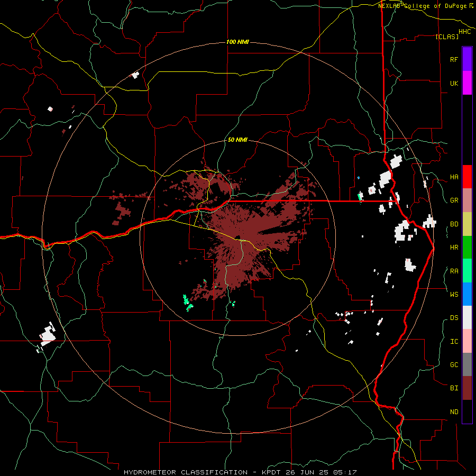Pick the RA light-green legend swatch
476x476 pixels.
click(467, 271)
